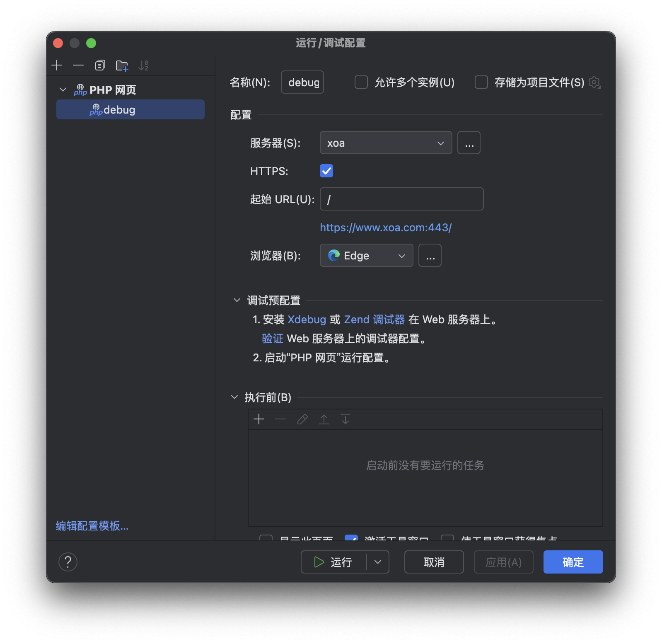662x644 pixels.
Task: Open the 服务器 xoa dropdown
Action: (386, 143)
